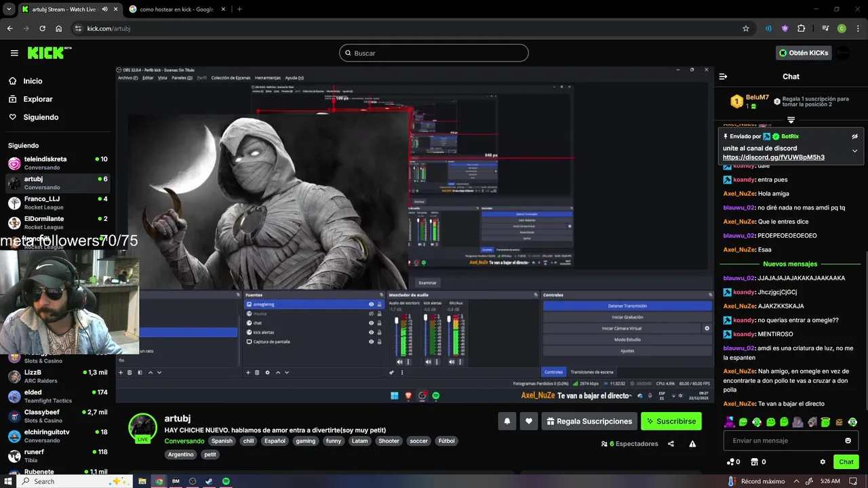Image resolution: width=868 pixels, height=488 pixels.
Task: Click the Obtén KICKs button
Action: pyautogui.click(x=804, y=53)
